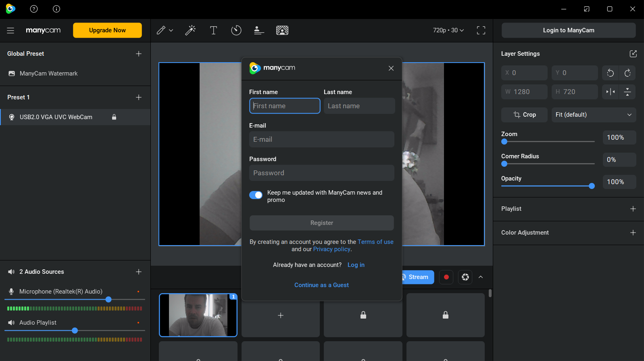Expand the Playlist section
This screenshot has height=361, width=644.
click(633, 209)
